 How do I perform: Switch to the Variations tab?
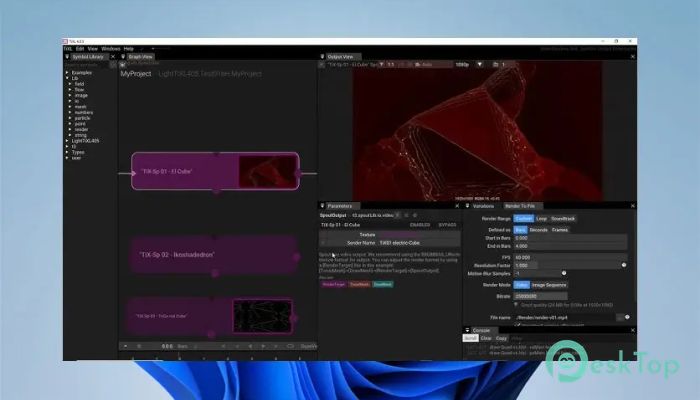(483, 206)
